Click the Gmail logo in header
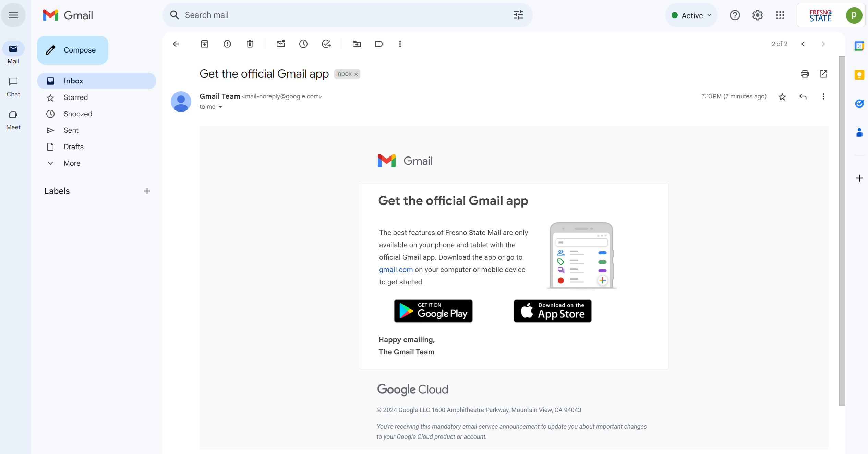Viewport: 868px width, 454px height. 68,15
